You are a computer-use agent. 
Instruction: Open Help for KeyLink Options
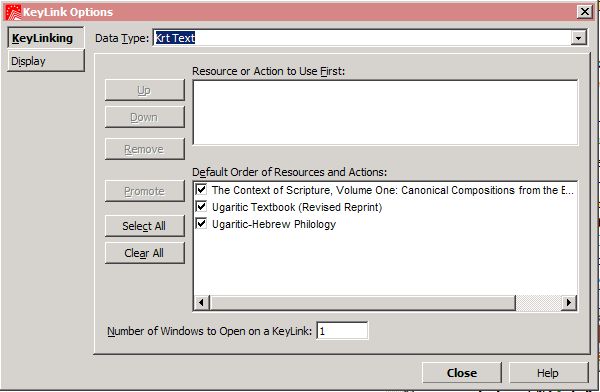[x=548, y=373]
